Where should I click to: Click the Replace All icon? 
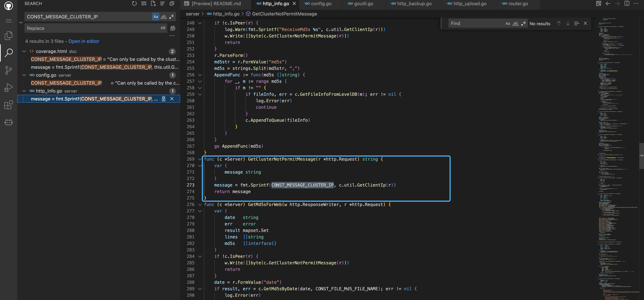[172, 28]
